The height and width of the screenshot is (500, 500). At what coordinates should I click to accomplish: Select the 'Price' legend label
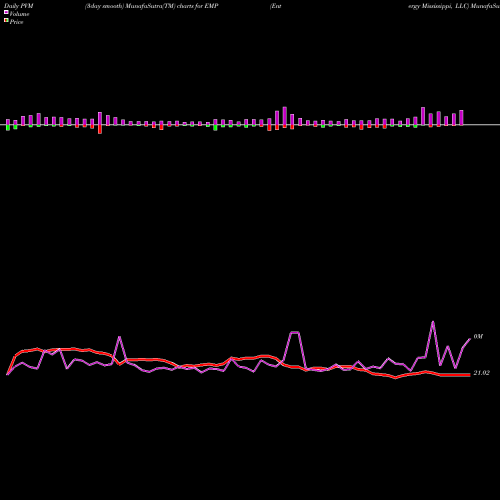click(16, 22)
